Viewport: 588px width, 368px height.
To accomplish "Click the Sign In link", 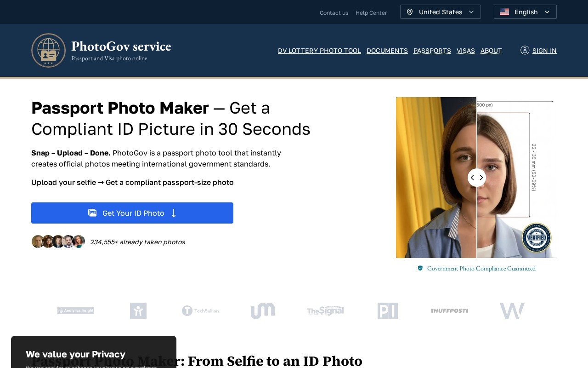I will point(544,51).
